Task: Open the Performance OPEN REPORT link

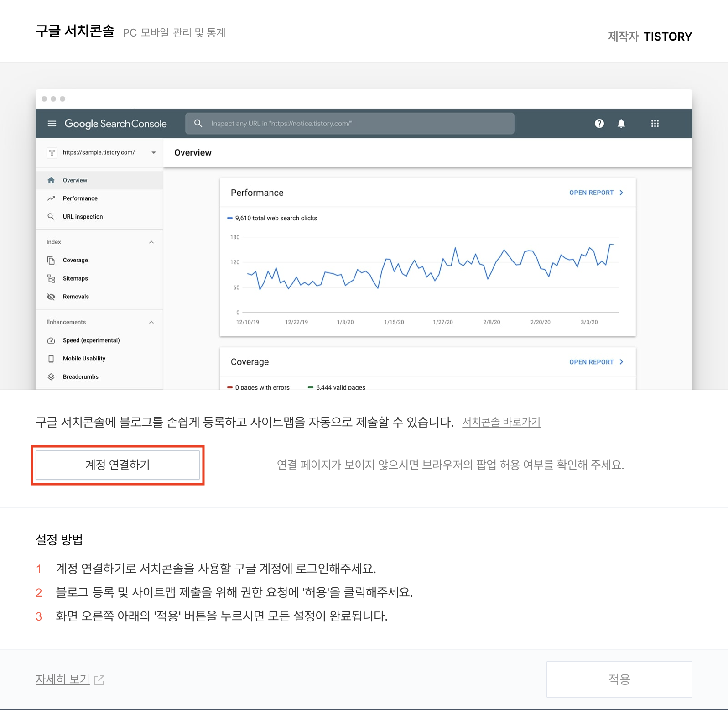Action: tap(591, 193)
